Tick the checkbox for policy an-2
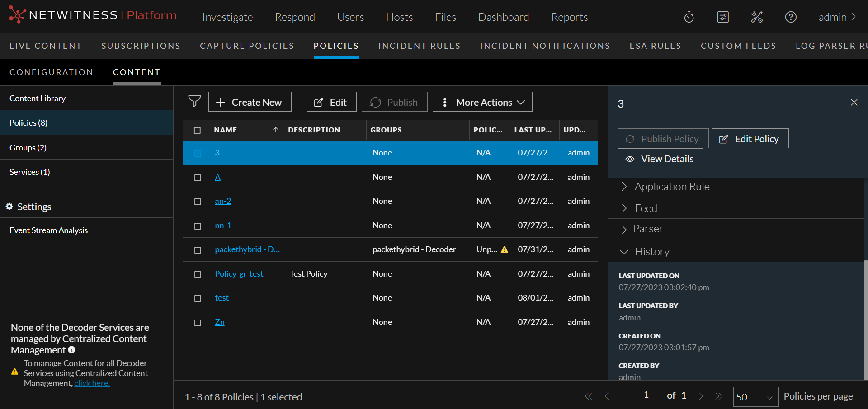This screenshot has width=868, height=409. (x=198, y=202)
